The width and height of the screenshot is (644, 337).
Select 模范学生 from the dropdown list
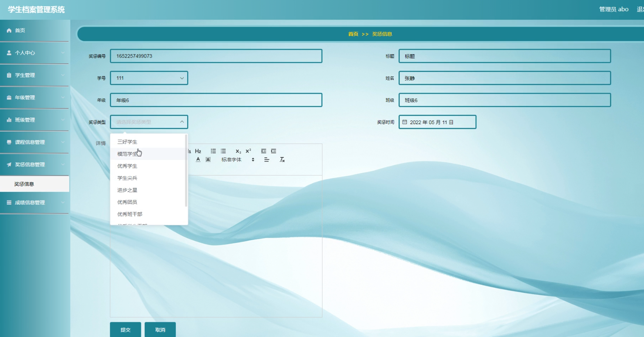148,154
